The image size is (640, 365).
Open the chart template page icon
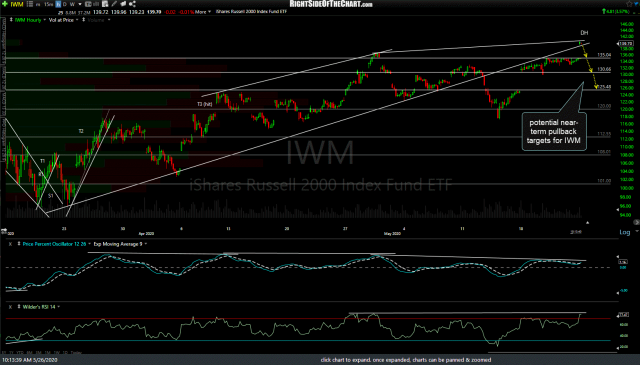(105, 4)
